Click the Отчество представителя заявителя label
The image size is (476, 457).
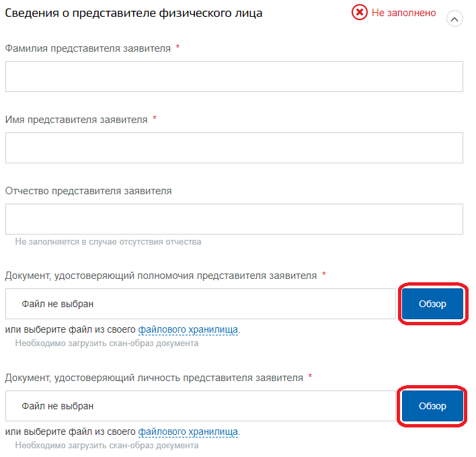point(88,191)
